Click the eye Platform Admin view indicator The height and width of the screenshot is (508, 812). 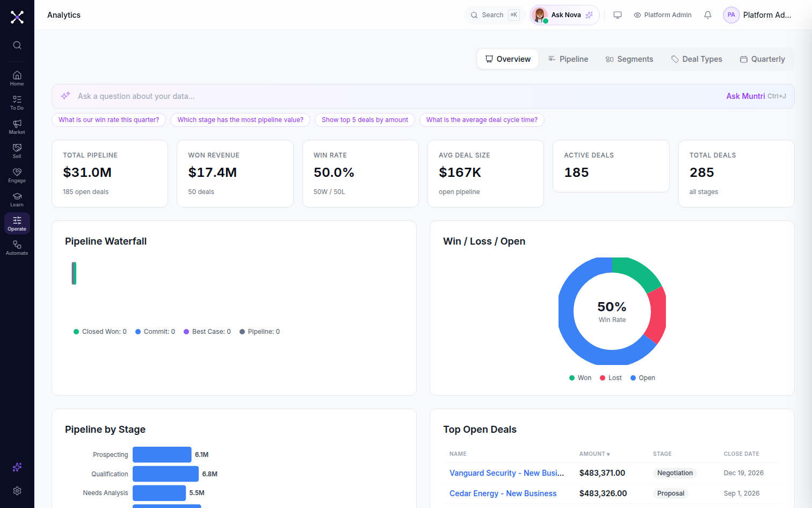click(663, 15)
